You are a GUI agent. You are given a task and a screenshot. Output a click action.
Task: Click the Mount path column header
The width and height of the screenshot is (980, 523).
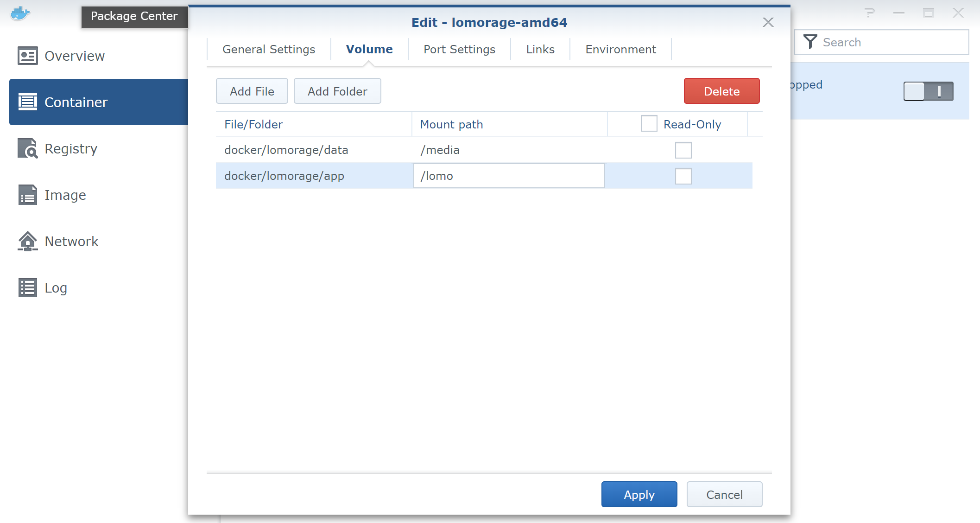pos(509,124)
